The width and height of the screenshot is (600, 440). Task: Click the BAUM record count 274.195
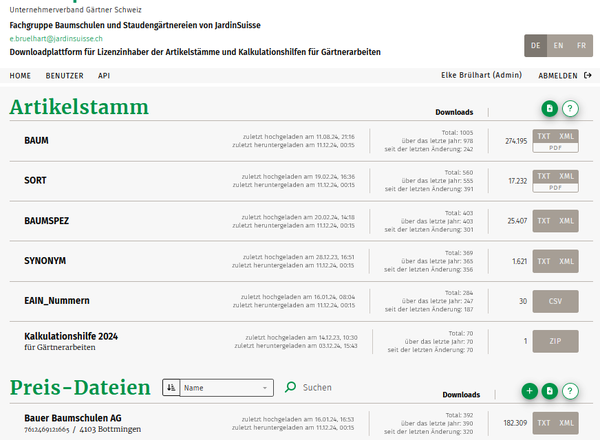point(516,141)
